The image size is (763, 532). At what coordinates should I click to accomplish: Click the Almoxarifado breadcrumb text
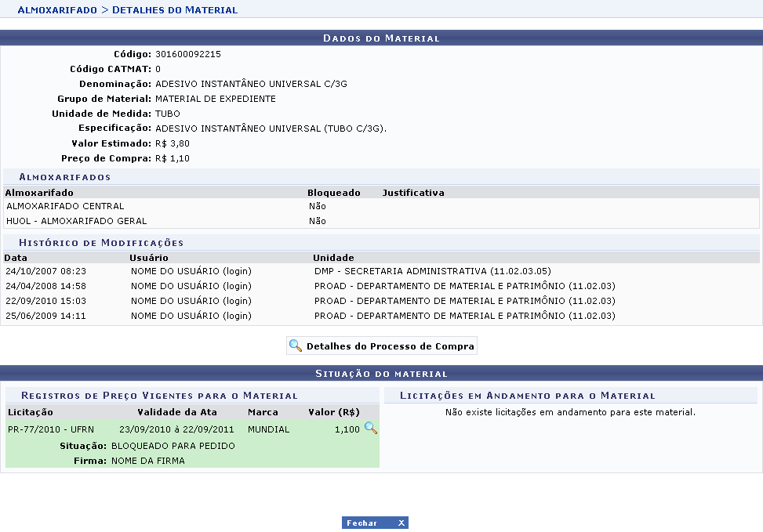(x=57, y=9)
